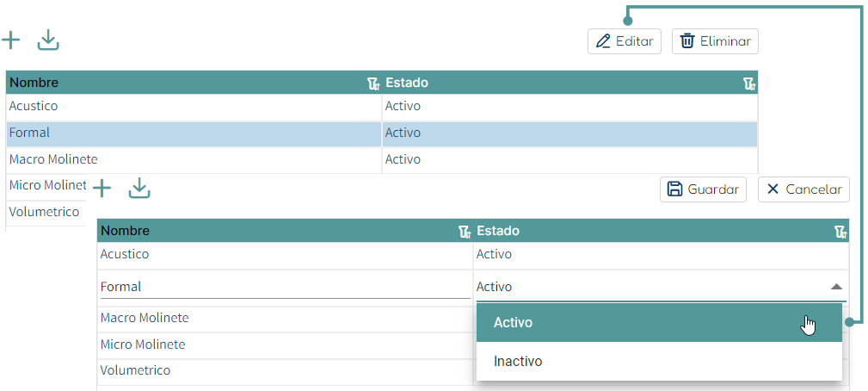868x391 pixels.
Task: Click the download icon in lower panel
Action: coord(139,189)
